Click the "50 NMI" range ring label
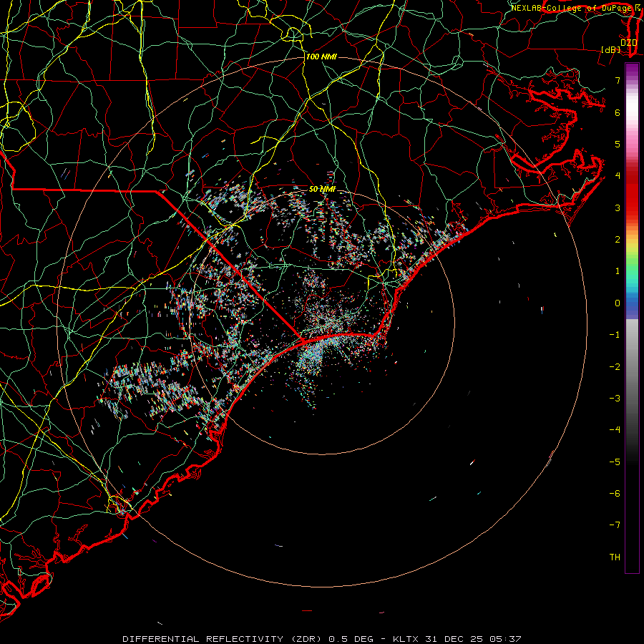644x644 pixels. coord(322,189)
